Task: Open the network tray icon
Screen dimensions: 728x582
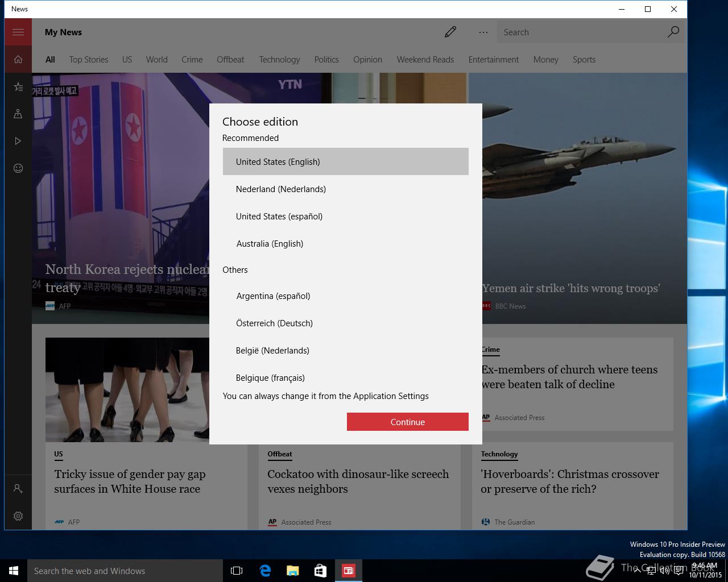Action: [x=651, y=571]
